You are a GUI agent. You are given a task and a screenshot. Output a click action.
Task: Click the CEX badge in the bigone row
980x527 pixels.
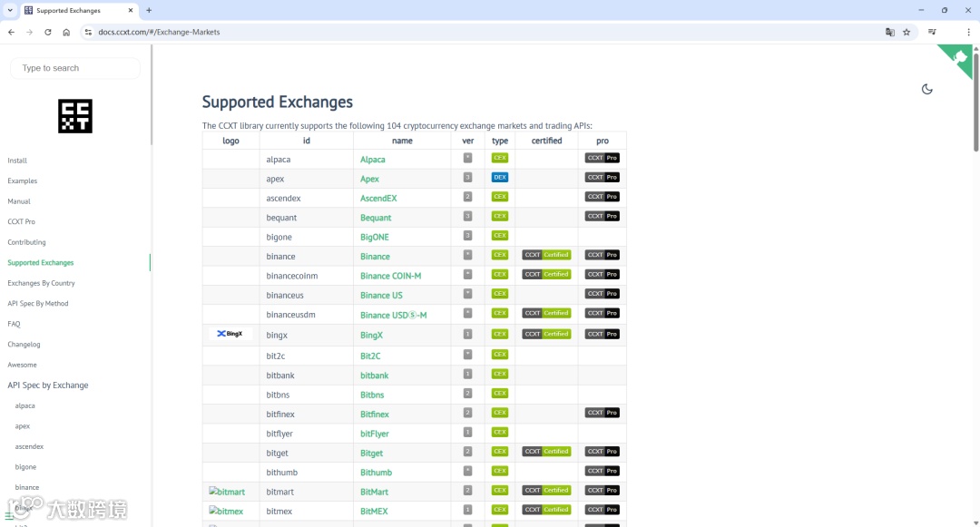click(x=500, y=236)
